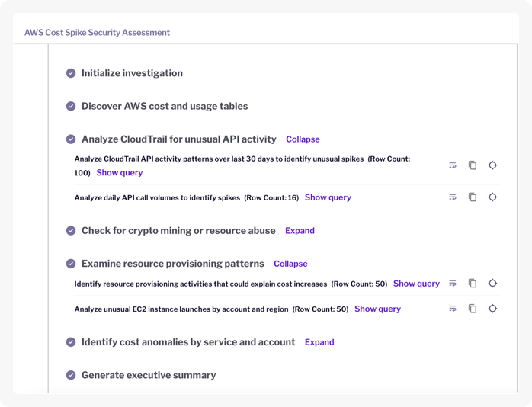532x407 pixels.
Task: Click copy icon for unusual EC2 launches row
Action: coord(473,309)
